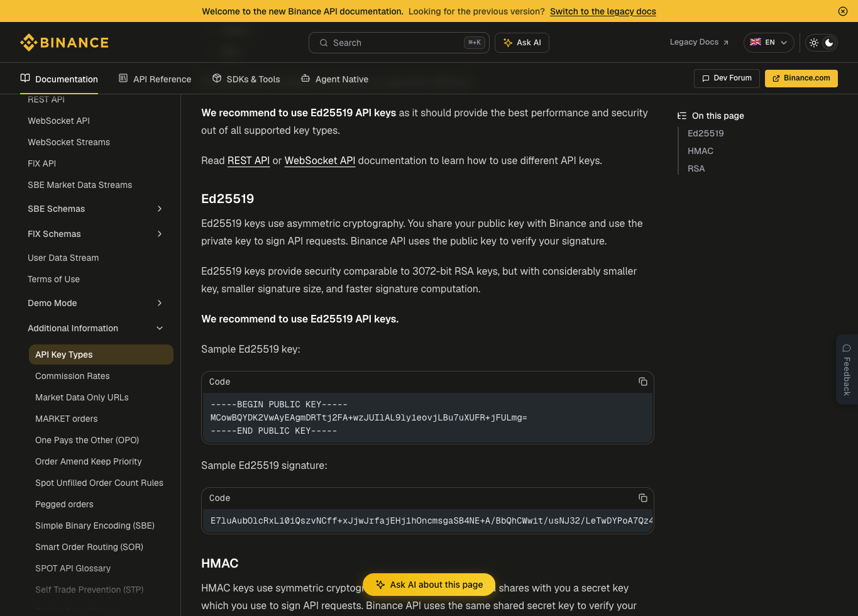Copy the Ed25519 public key code block
The width and height of the screenshot is (858, 616).
pos(642,382)
